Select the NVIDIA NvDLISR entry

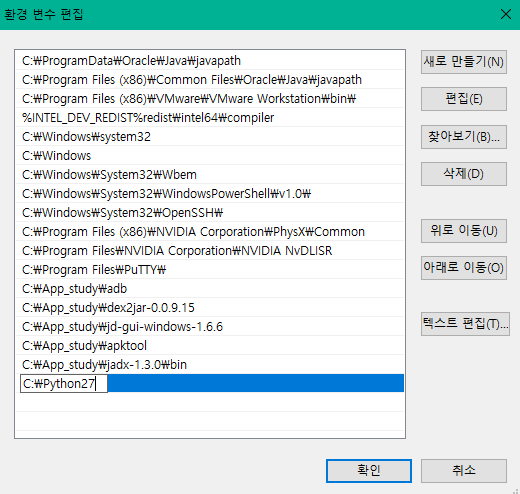[x=210, y=251]
